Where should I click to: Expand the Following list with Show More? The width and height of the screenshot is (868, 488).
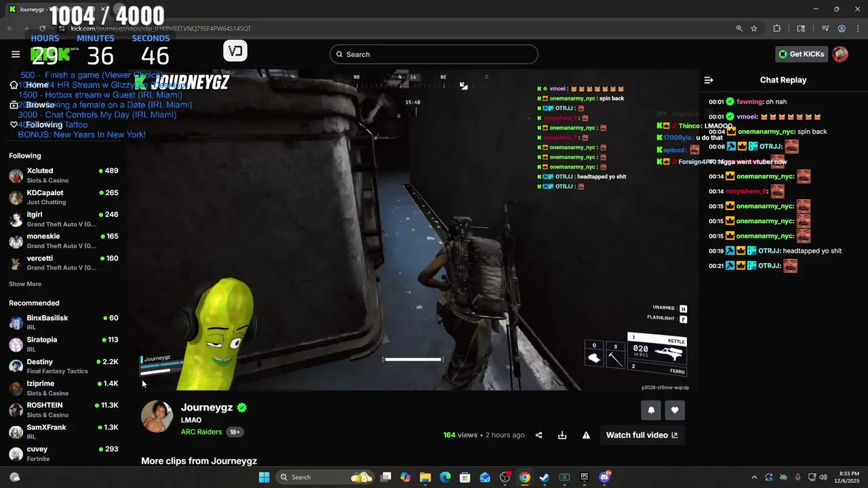pyautogui.click(x=25, y=284)
